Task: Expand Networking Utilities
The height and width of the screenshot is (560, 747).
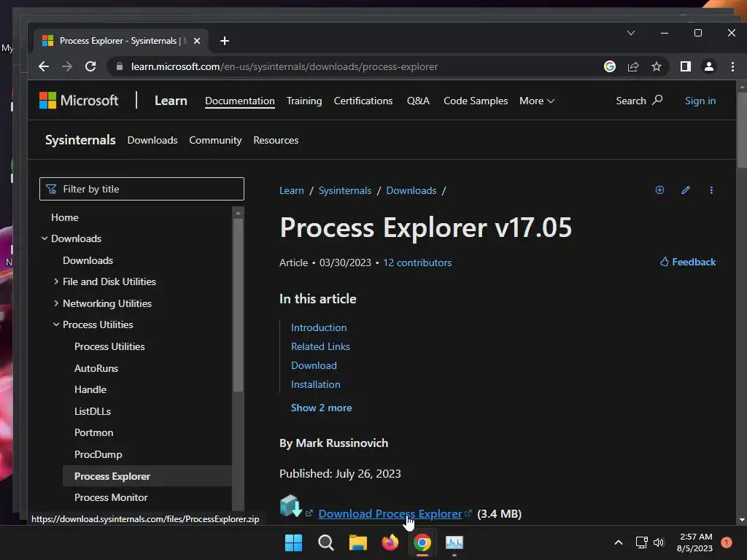Action: 56,303
